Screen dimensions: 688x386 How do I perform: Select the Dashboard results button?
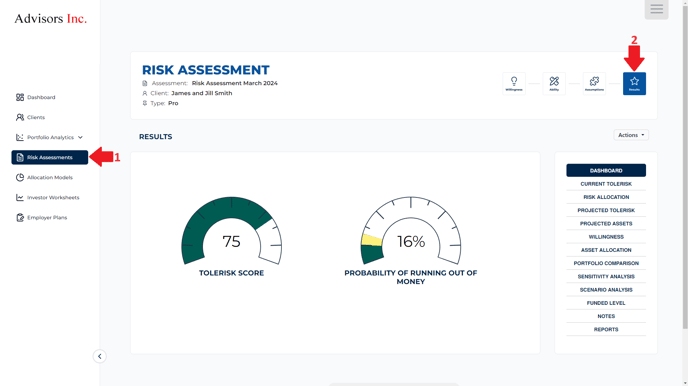pyautogui.click(x=606, y=170)
